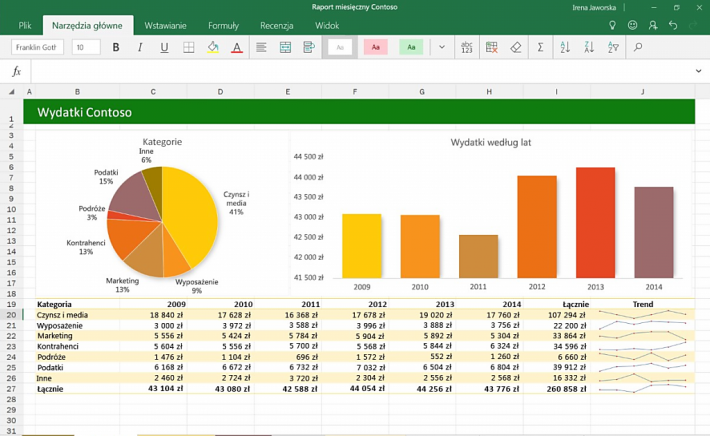Click the AutoSum sigma icon
This screenshot has width=710, height=436.
pyautogui.click(x=540, y=47)
